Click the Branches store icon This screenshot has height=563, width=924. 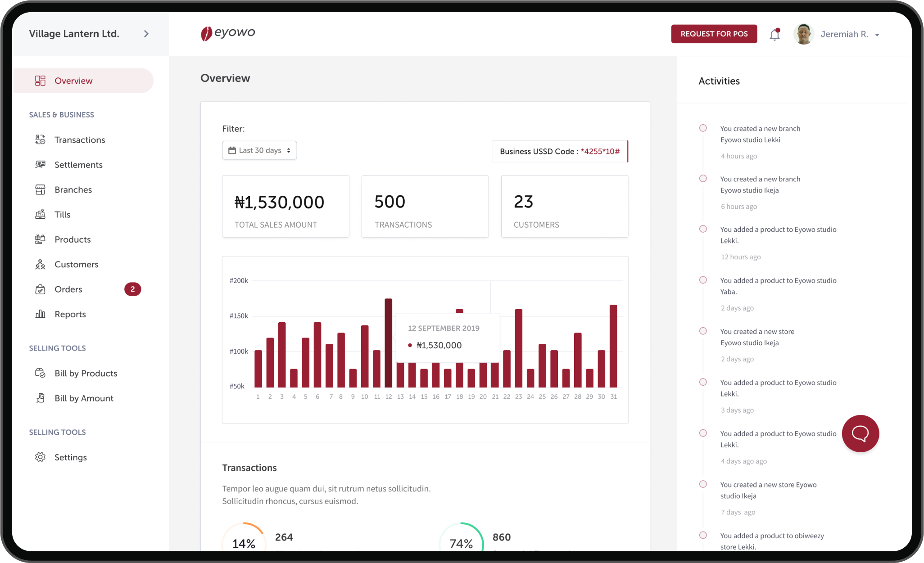point(40,189)
